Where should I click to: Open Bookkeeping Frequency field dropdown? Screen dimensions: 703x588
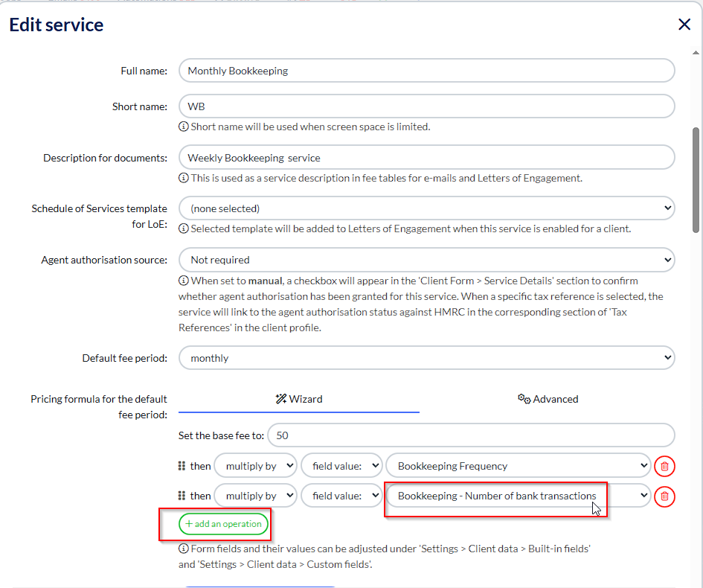point(518,466)
